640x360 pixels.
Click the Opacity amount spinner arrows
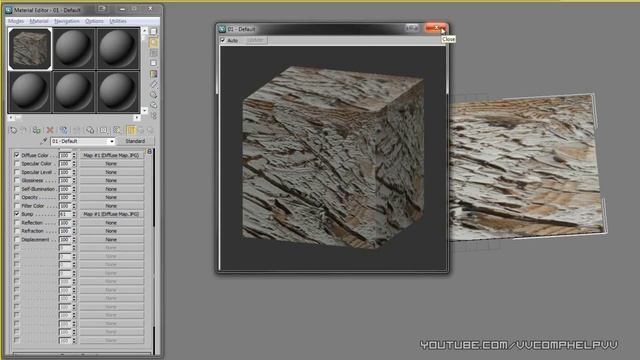click(x=74, y=197)
